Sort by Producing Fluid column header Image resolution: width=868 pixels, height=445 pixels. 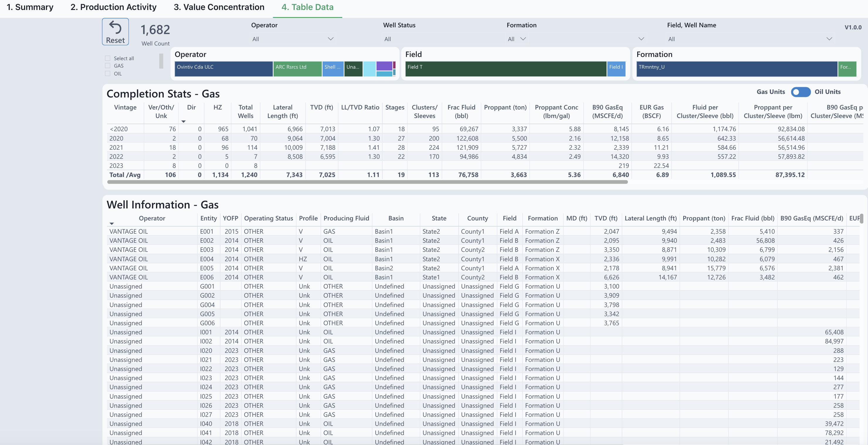346,218
